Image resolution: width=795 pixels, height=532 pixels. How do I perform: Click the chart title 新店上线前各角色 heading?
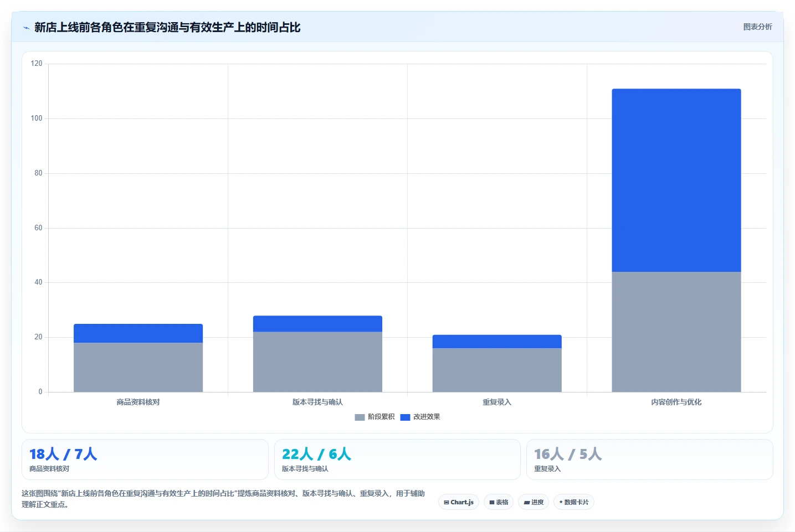[x=167, y=27]
